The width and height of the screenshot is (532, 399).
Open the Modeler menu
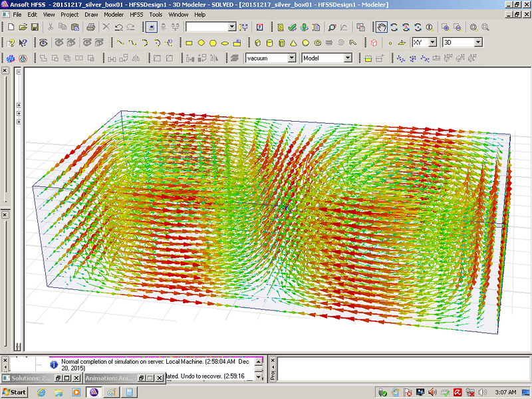[114, 14]
